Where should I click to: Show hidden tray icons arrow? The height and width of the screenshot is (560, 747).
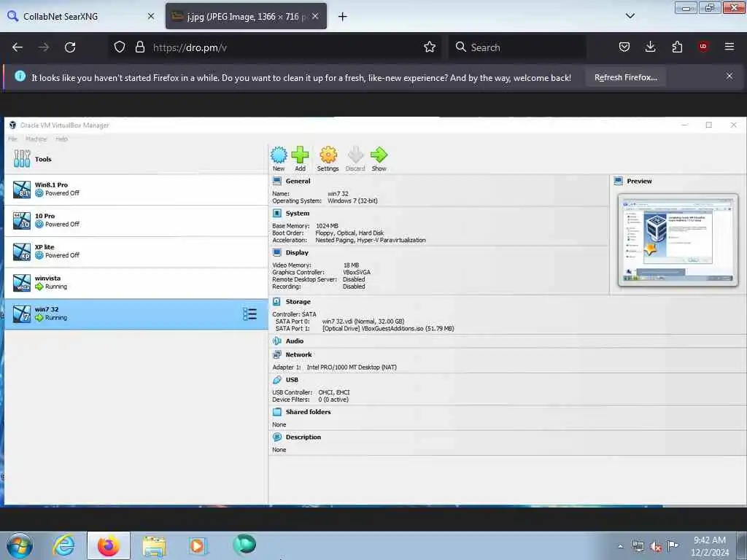(x=620, y=547)
